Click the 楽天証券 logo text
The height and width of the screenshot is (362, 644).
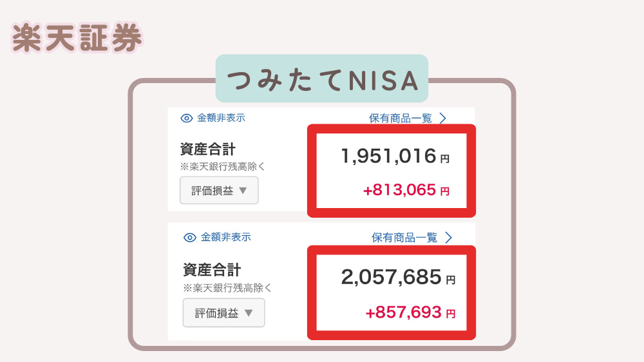pyautogui.click(x=77, y=38)
